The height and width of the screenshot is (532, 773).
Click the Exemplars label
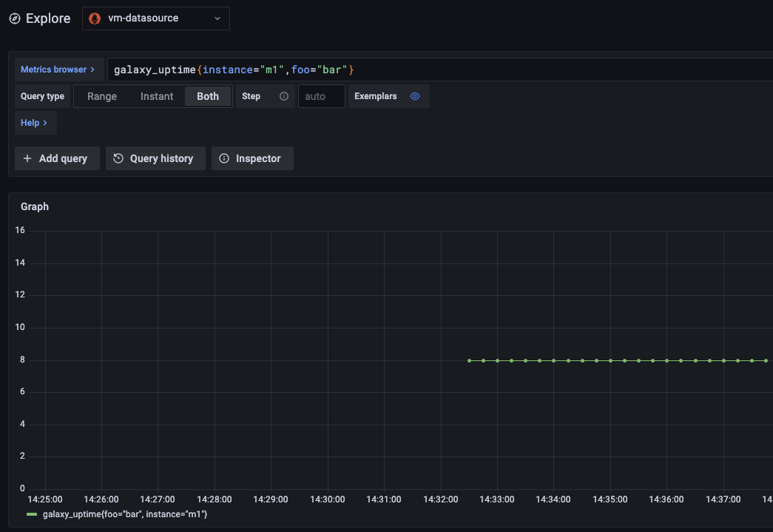pyautogui.click(x=376, y=96)
